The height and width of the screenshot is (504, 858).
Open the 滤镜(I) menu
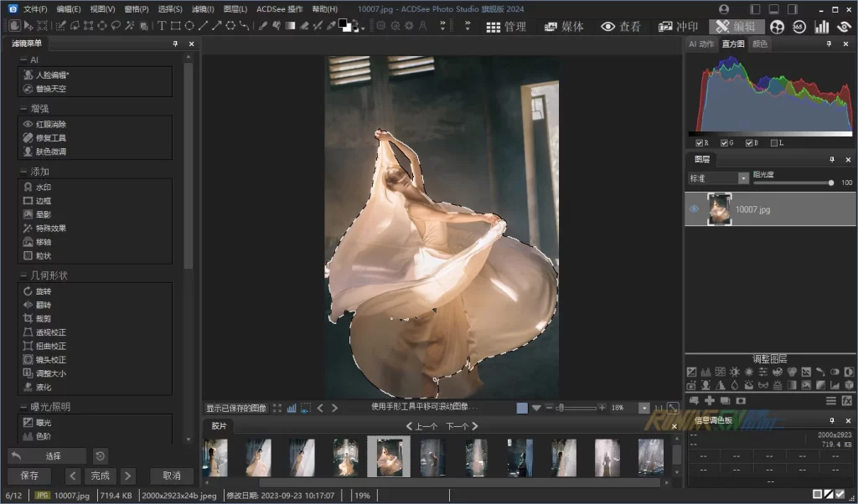(202, 8)
